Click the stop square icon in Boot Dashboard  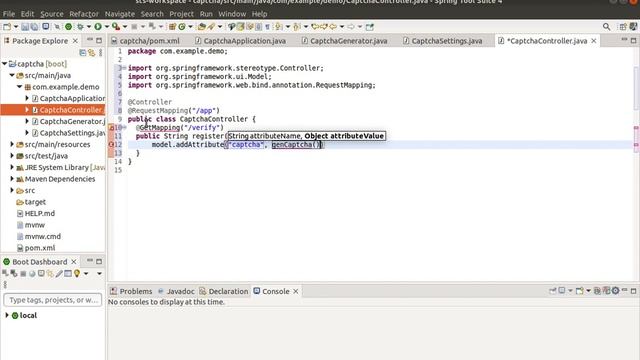tap(23, 273)
